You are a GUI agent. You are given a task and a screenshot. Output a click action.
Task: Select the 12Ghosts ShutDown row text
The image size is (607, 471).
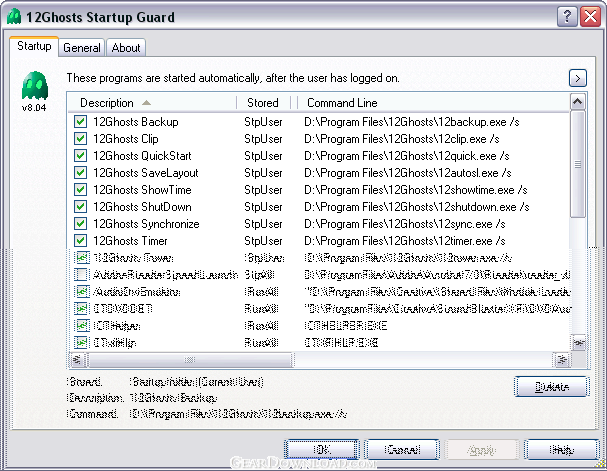(142, 207)
